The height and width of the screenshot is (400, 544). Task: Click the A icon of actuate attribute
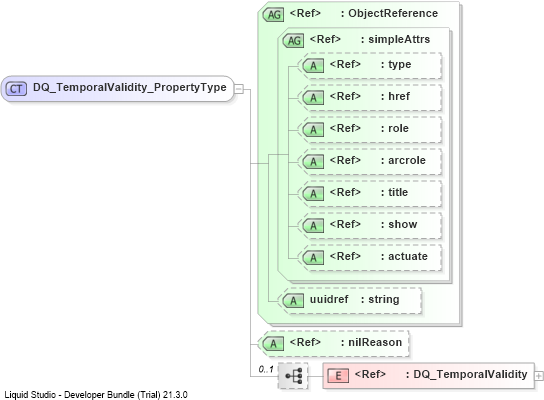(313, 257)
